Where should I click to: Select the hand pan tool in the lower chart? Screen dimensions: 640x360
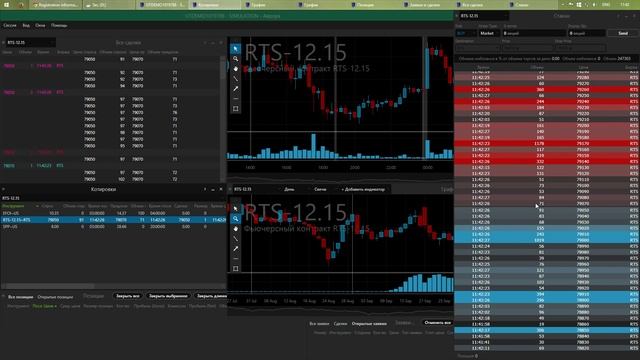tap(236, 229)
